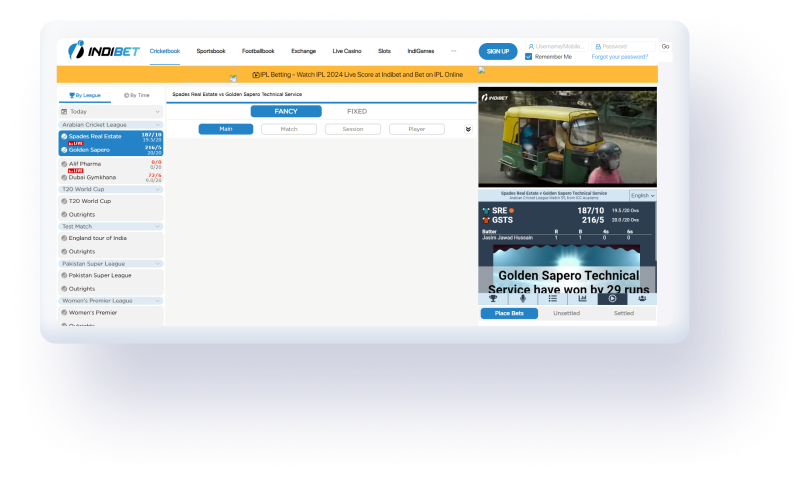Open the Place Bets tab
Viewport: 810px width, 484px height.
coord(509,314)
